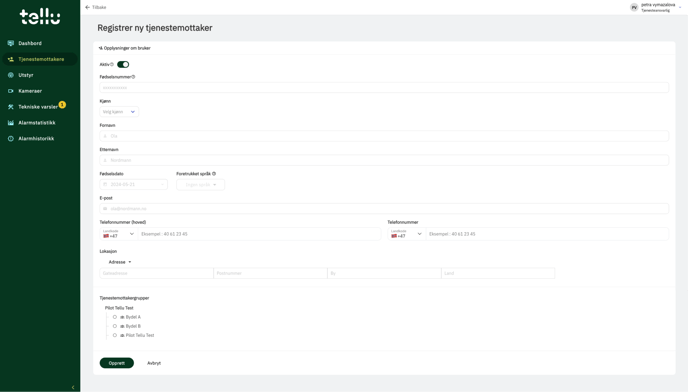The image size is (688, 392).
Task: Open the Alarmhistorikk clock icon
Action: [x=11, y=139]
